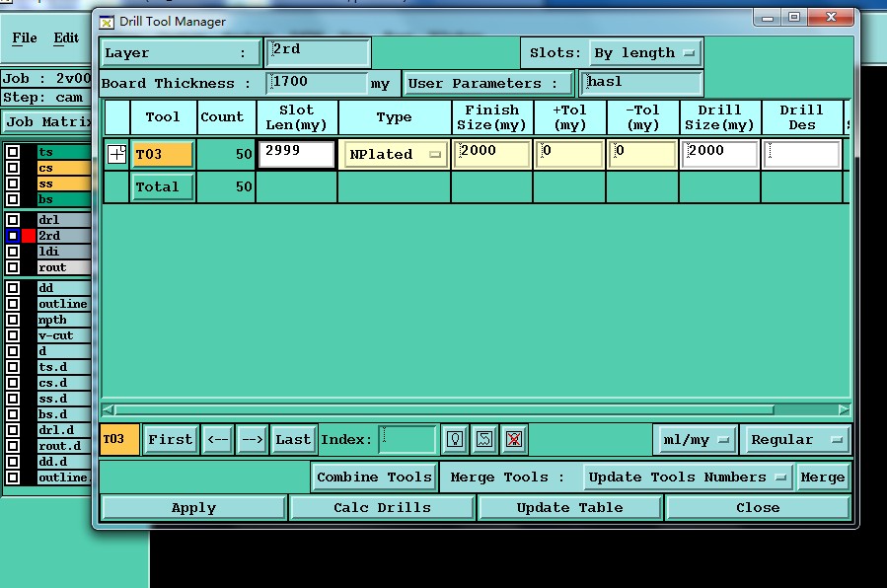The height and width of the screenshot is (588, 887).
Task: Click the User Parameters field hasl
Action: [x=642, y=83]
